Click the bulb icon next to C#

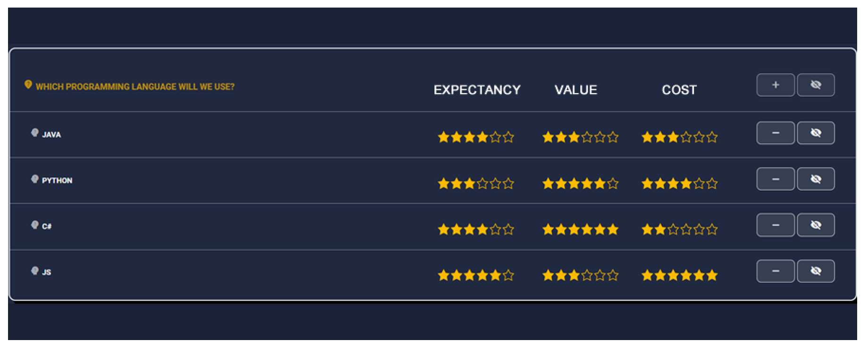click(34, 225)
